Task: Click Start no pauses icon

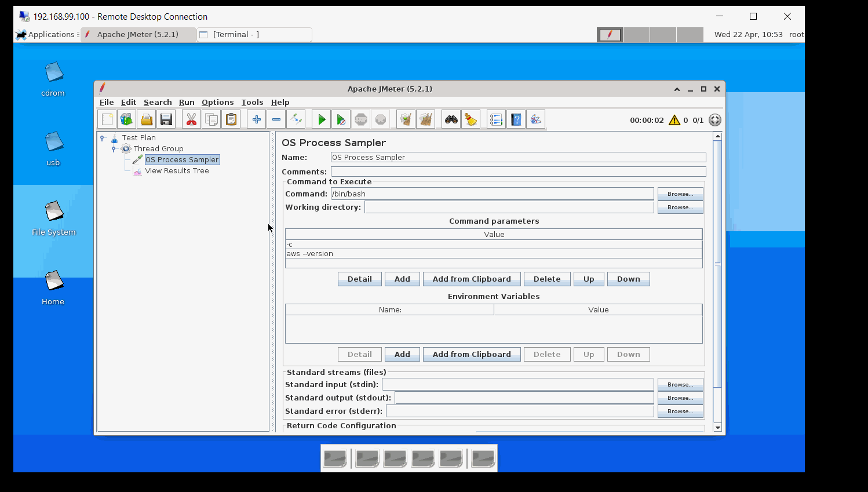Action: (341, 119)
